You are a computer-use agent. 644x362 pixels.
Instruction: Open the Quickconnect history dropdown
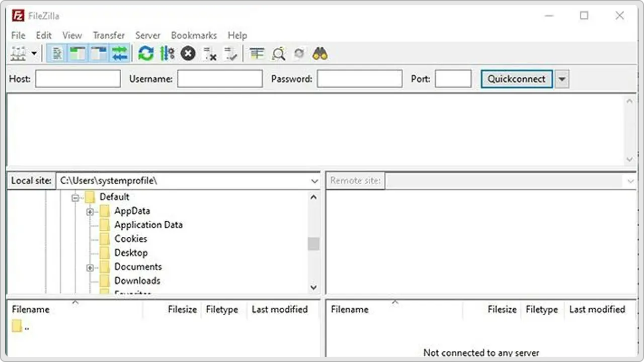562,79
